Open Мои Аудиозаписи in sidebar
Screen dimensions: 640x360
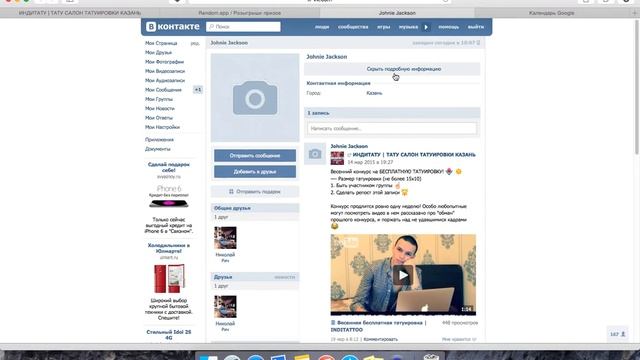tap(165, 81)
